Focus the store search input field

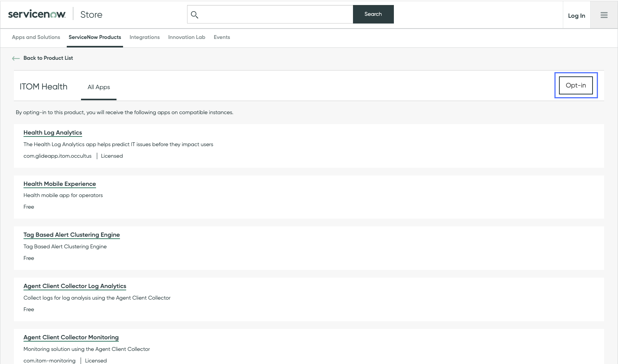[x=270, y=14]
